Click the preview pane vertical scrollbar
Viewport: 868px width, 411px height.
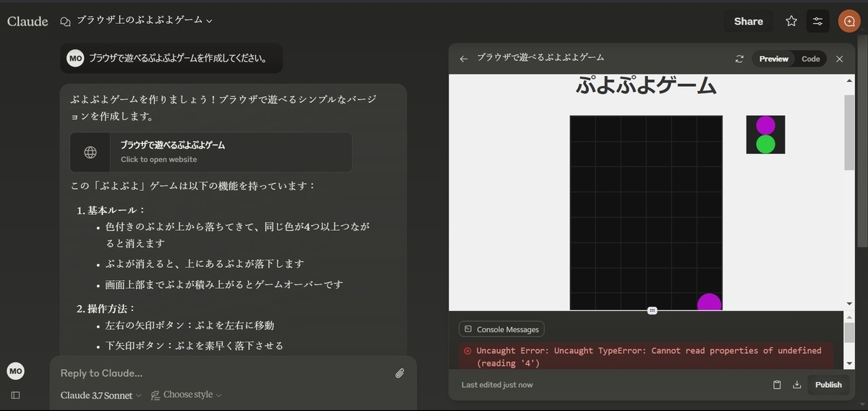(x=849, y=132)
